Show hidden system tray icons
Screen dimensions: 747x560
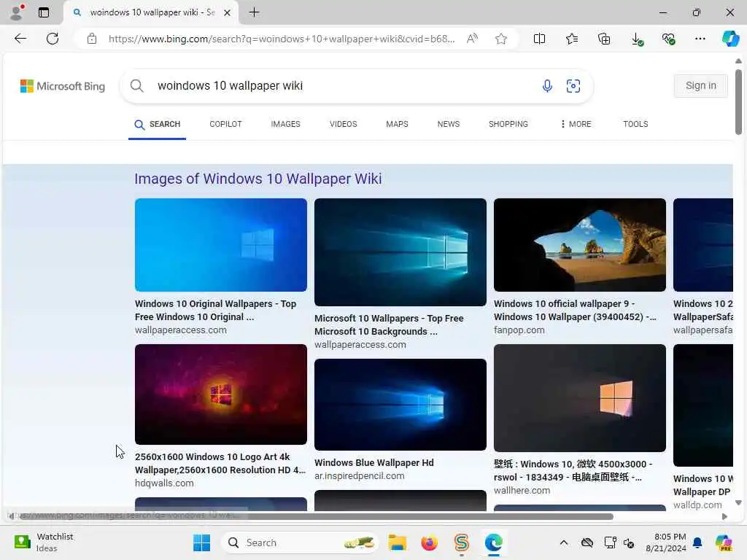point(564,542)
